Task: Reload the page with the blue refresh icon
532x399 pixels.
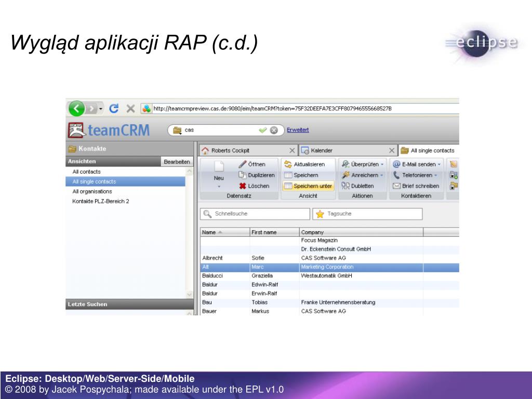Action: (x=114, y=109)
